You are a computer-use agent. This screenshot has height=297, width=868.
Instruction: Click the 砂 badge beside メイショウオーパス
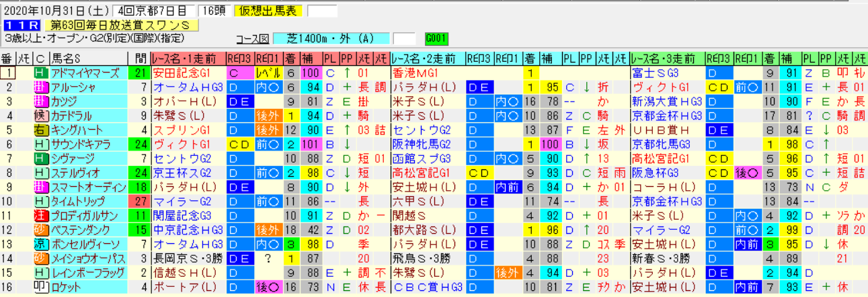pos(40,257)
